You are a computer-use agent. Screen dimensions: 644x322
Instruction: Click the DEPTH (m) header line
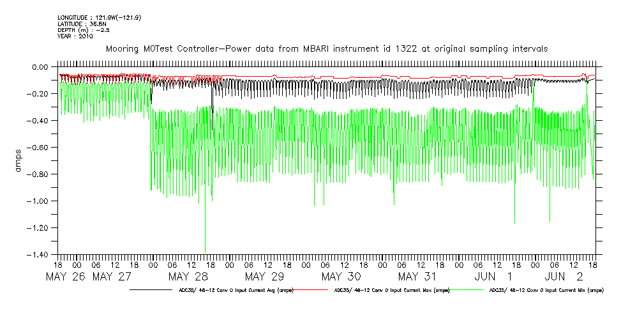tap(81, 30)
